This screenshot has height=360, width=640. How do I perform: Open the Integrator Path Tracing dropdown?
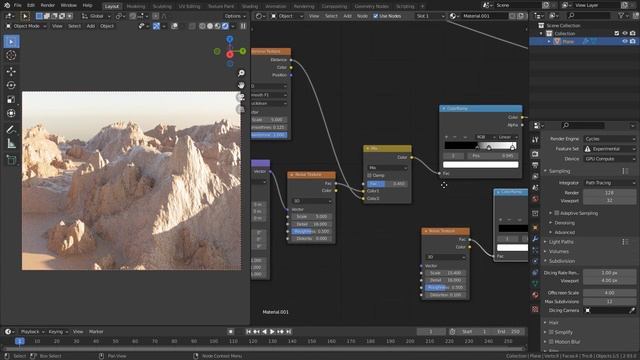610,183
